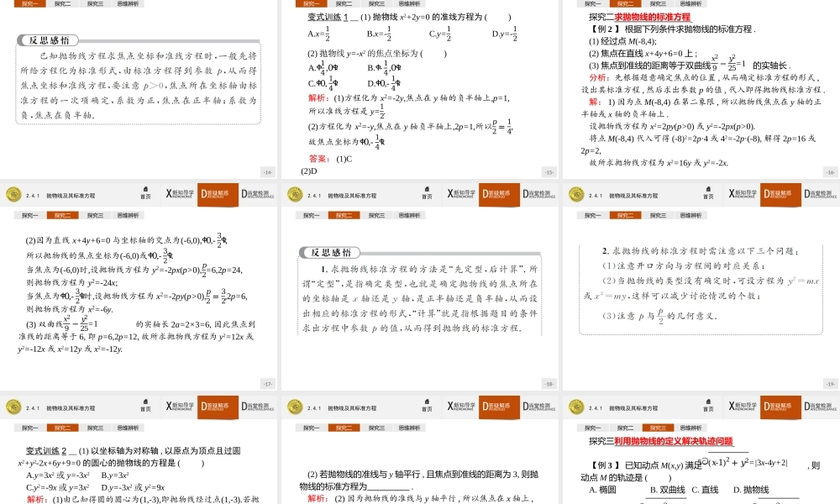Click highlighted 探究二 button on slide 17
This screenshot has height=504, width=840.
pyautogui.click(x=63, y=215)
